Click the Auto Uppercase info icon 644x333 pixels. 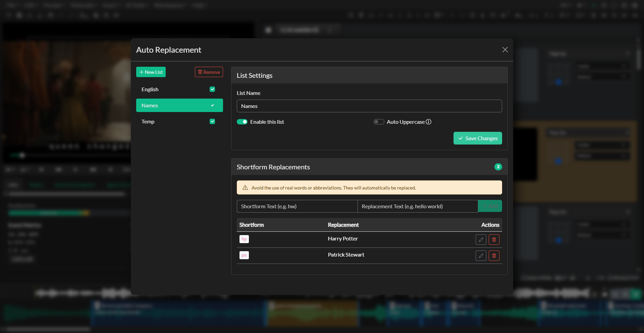[429, 122]
